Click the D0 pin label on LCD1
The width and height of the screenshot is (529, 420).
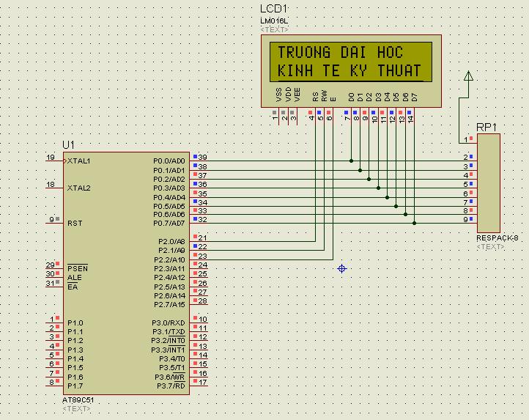(351, 97)
